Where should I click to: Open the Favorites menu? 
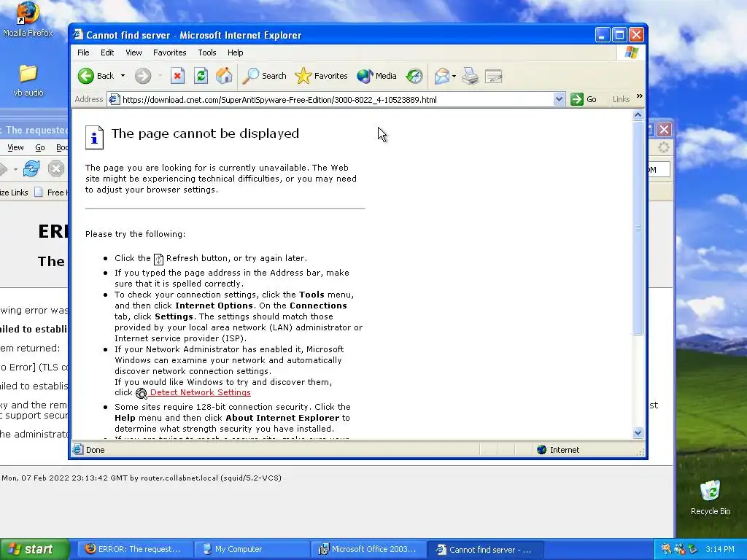[169, 52]
